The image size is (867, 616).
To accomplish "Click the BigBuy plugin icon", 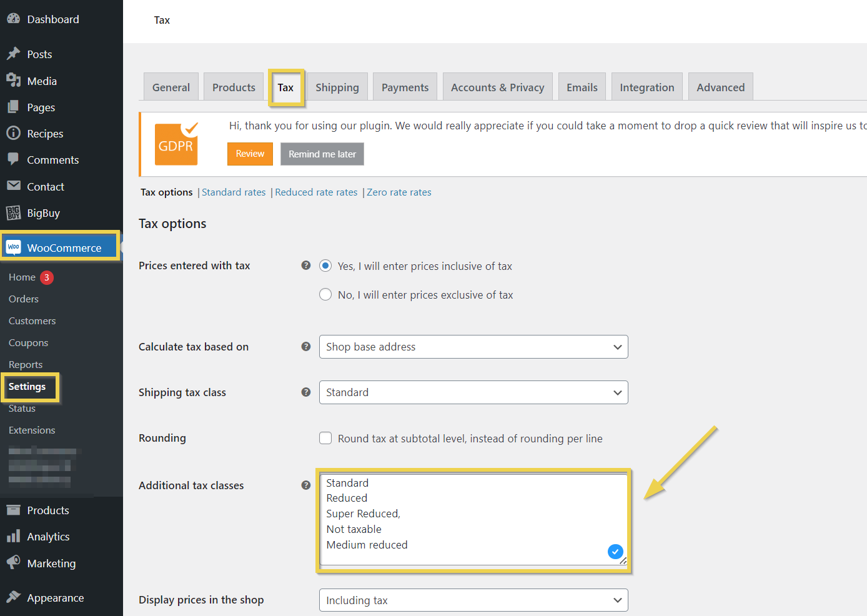I will [13, 213].
